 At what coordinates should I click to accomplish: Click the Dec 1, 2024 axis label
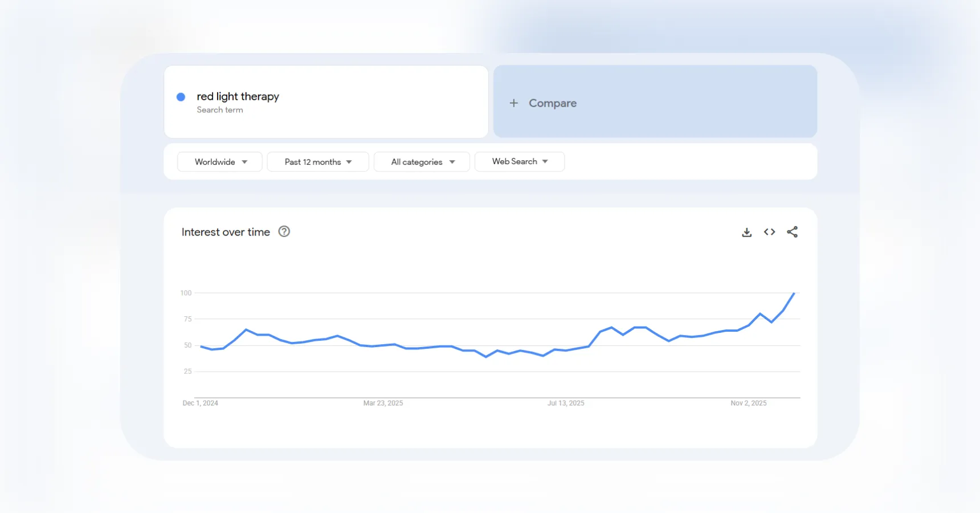point(200,403)
